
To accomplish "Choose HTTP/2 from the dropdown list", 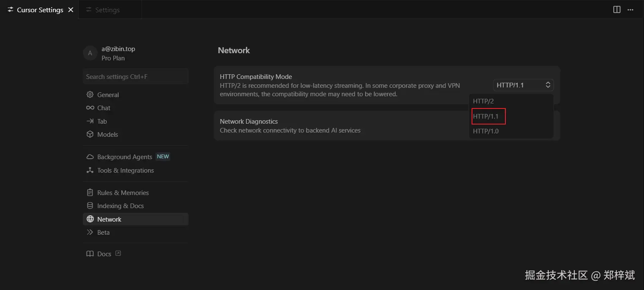I will tap(511, 101).
